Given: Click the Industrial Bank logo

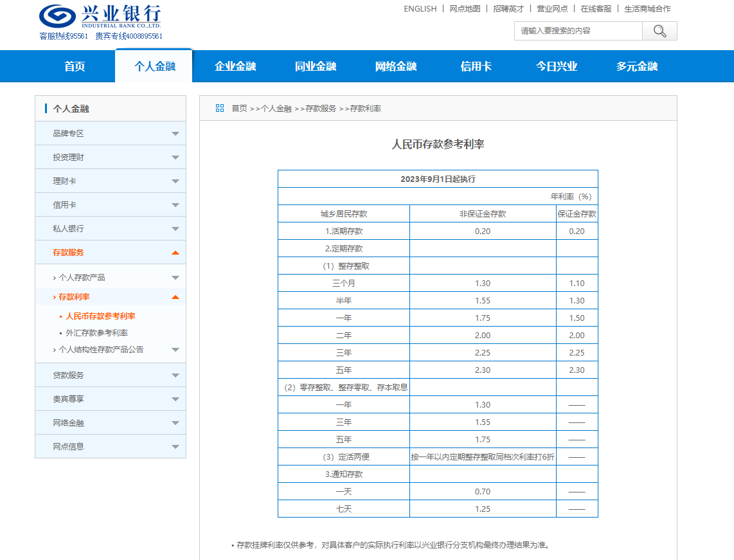Looking at the screenshot, I should [100, 17].
